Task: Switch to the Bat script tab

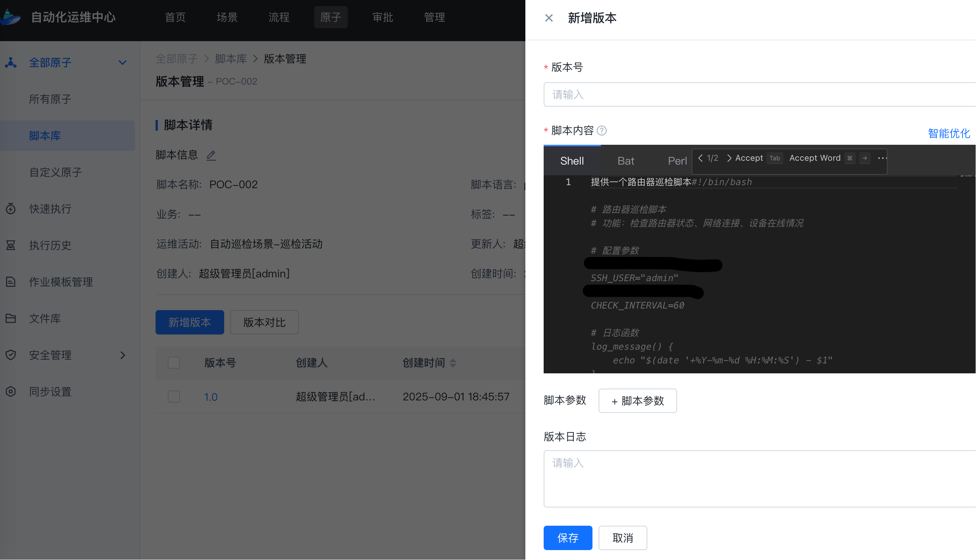Action: coord(626,161)
